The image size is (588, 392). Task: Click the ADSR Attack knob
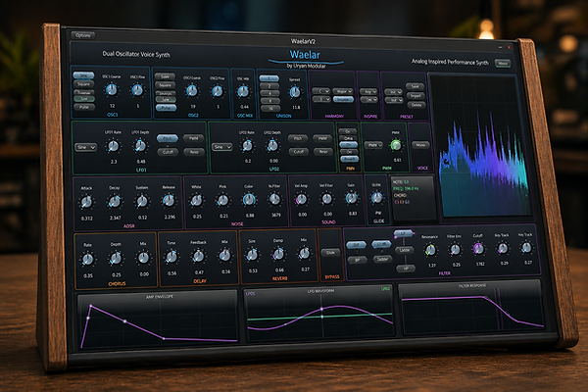[x=86, y=202]
